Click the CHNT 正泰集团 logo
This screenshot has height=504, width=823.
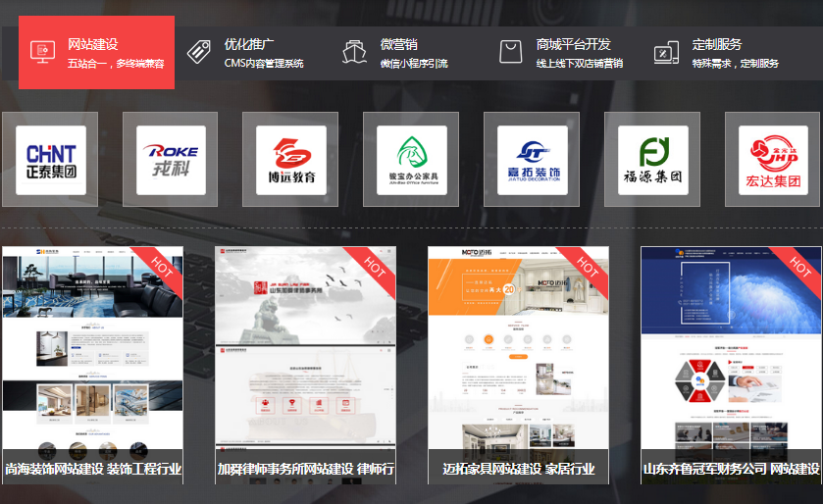(x=50, y=160)
